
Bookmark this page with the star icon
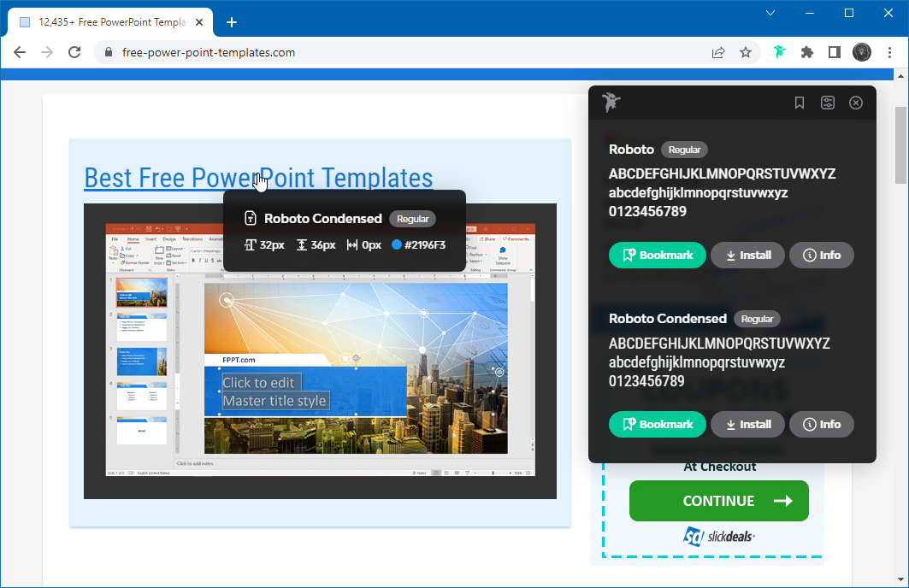coord(746,52)
